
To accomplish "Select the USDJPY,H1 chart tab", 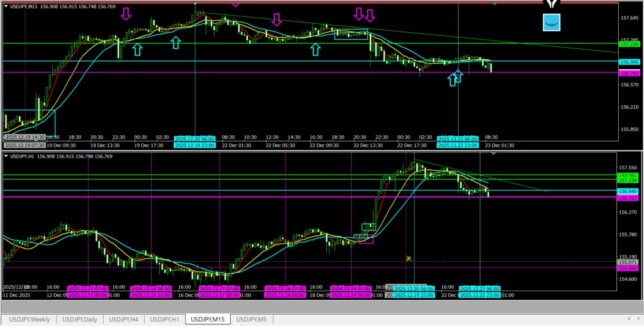I will (167, 320).
